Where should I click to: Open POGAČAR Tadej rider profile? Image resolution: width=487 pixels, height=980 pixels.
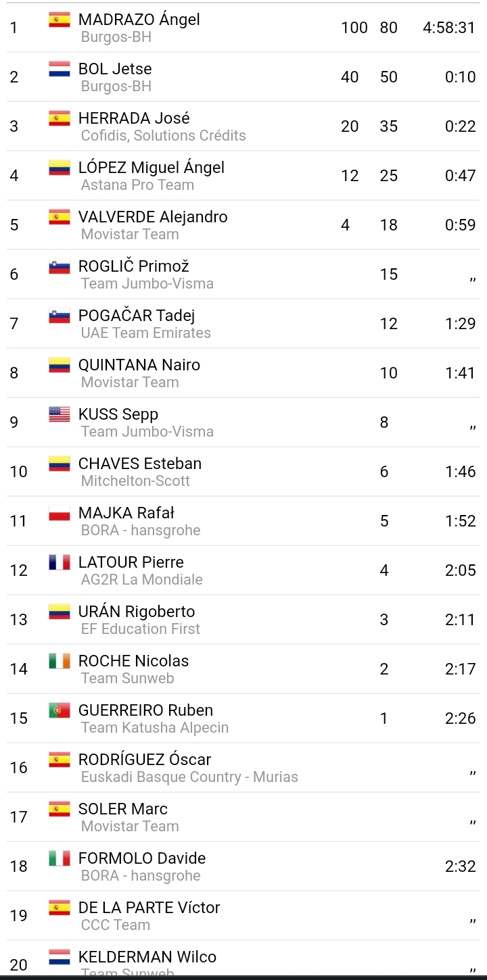coord(137,316)
